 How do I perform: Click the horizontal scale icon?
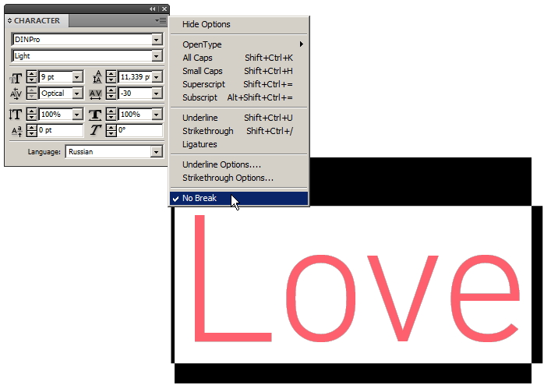point(95,115)
